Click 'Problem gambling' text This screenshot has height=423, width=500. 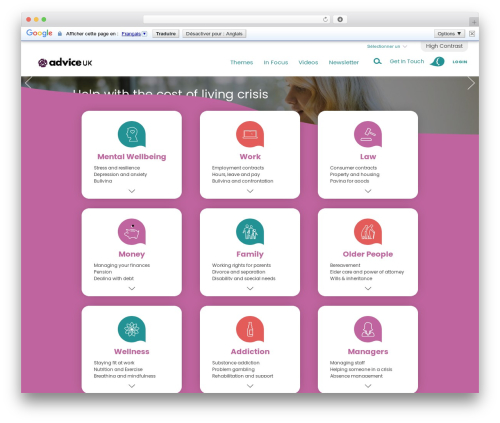click(x=233, y=369)
